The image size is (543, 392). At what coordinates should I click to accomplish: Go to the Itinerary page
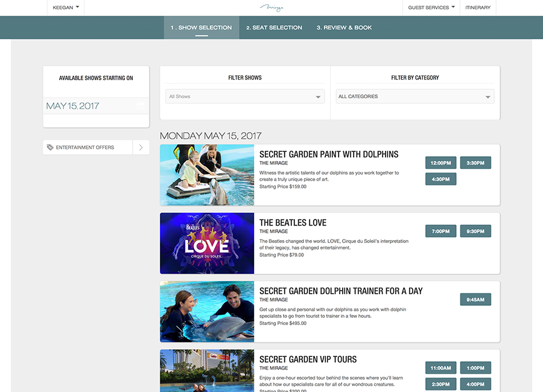pyautogui.click(x=478, y=7)
